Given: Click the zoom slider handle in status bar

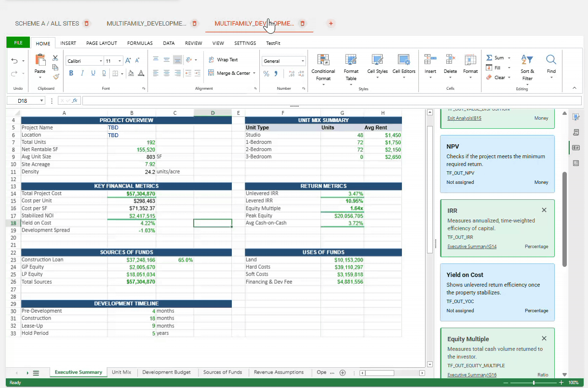Looking at the screenshot, I should tap(534, 383).
